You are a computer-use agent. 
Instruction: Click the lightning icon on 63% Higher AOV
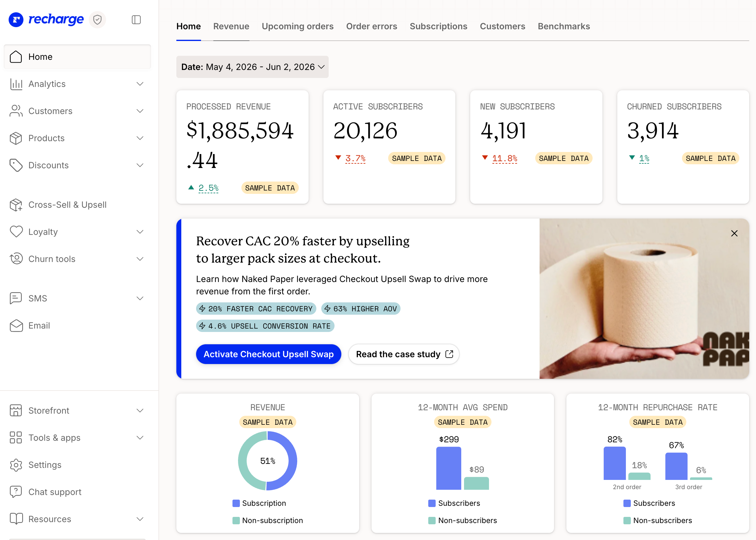327,309
